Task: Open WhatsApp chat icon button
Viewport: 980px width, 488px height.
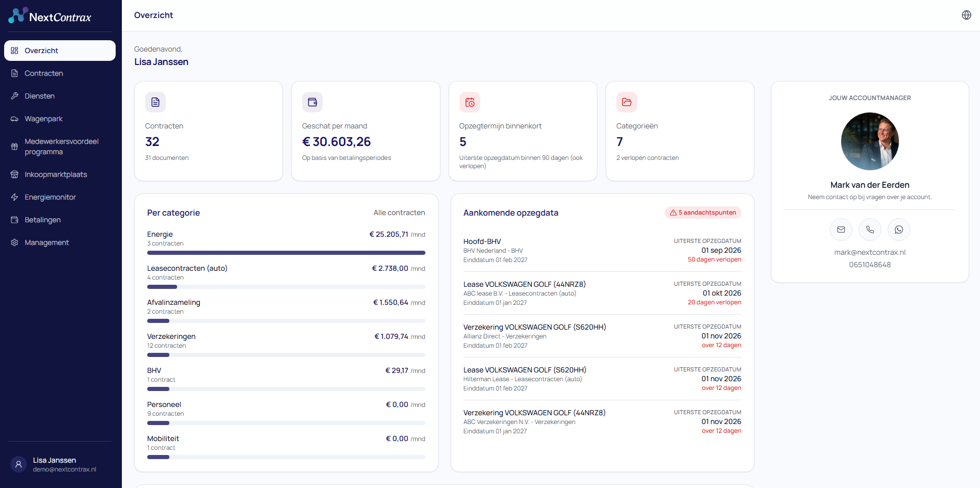Action: (899, 230)
